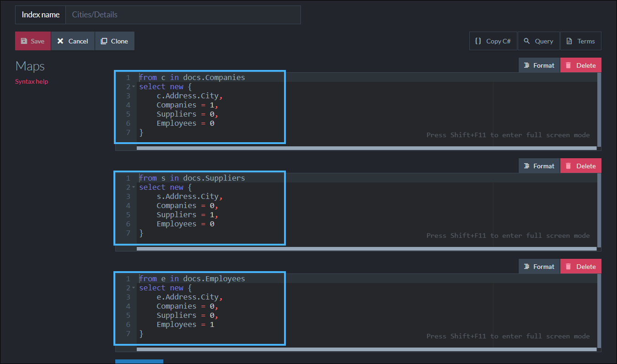Click the horizontal scrollbar under Suppliers editor
The width and height of the screenshot is (617, 364).
click(x=366, y=249)
